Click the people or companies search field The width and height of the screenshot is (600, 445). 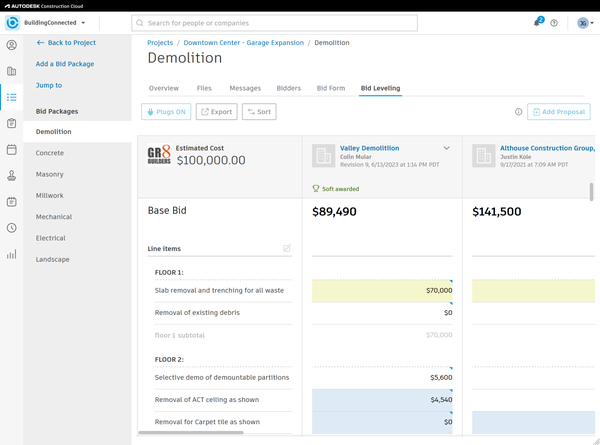(274, 23)
